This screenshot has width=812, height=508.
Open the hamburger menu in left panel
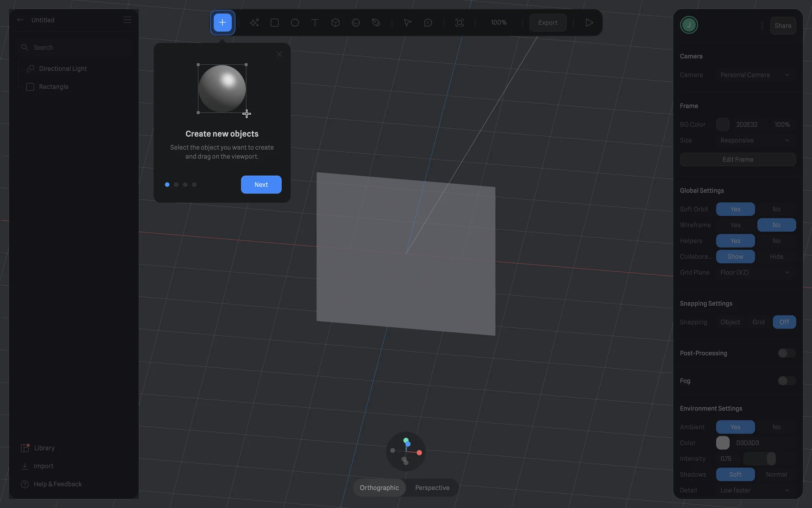click(x=127, y=20)
